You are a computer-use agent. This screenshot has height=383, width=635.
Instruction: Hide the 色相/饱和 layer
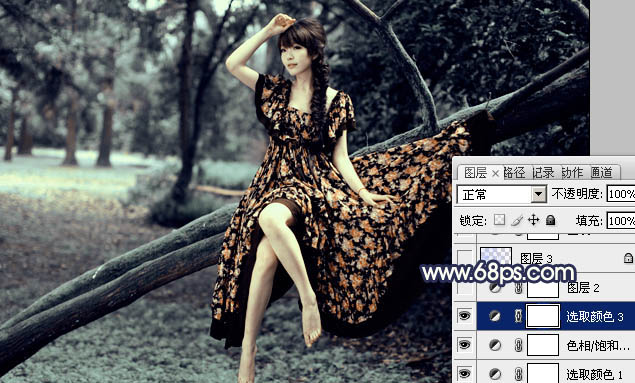pyautogui.click(x=465, y=345)
